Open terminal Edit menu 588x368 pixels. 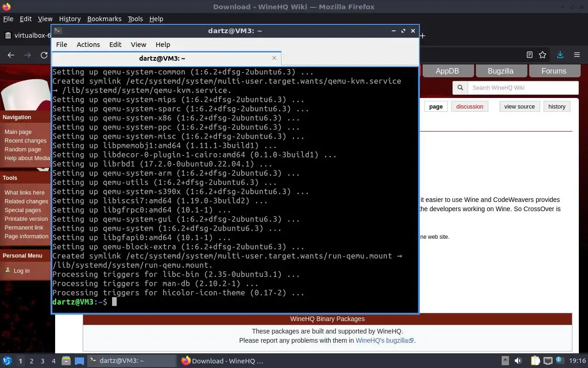pyautogui.click(x=115, y=45)
